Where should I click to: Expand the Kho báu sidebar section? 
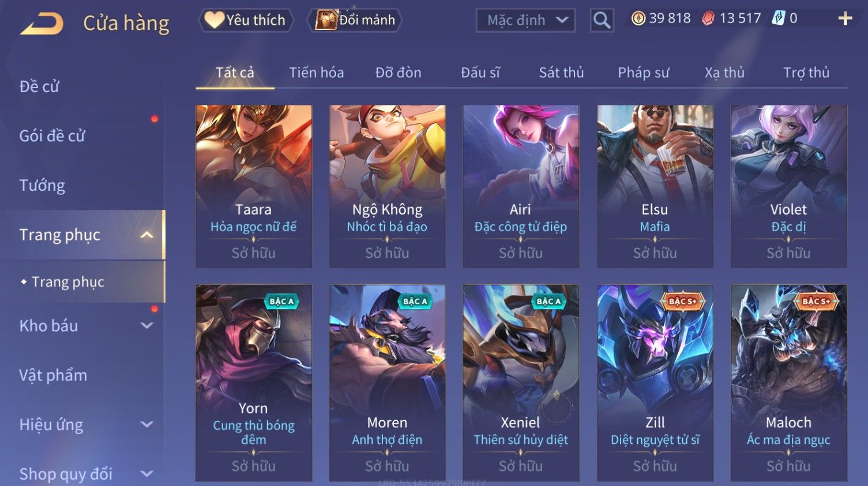click(x=147, y=326)
